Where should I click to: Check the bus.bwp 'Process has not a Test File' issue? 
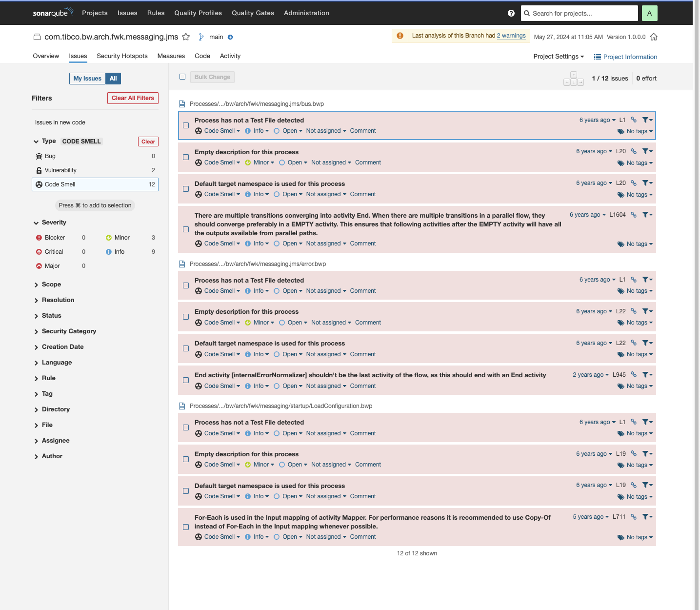(186, 125)
